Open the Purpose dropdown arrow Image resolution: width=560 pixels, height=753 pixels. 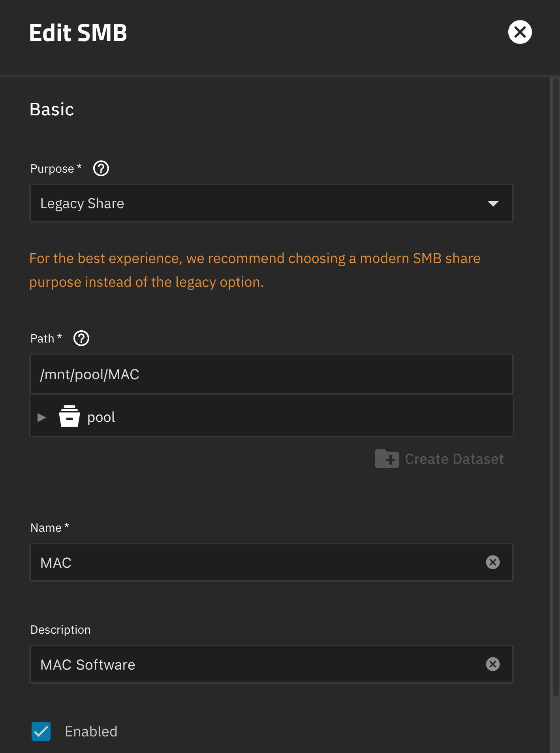tap(493, 203)
